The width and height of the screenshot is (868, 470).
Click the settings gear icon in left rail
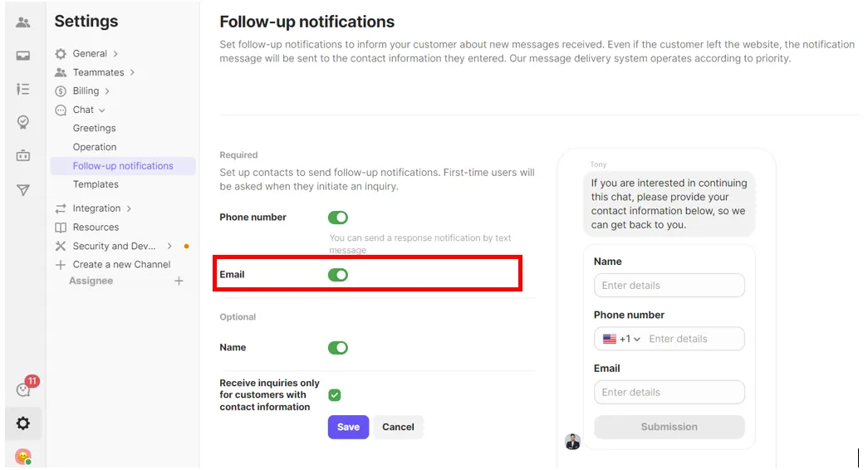click(23, 423)
